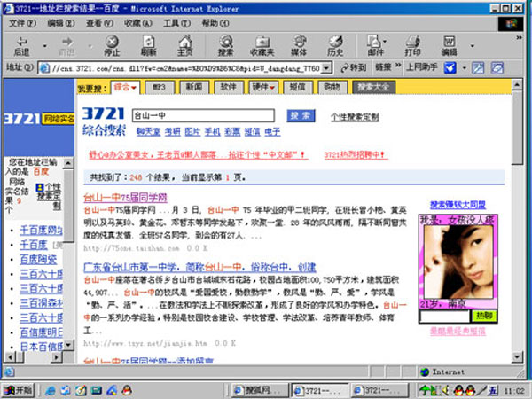Open Favorites (收藏夹) toolbar icon
Image resolution: width=532 pixels, height=399 pixels.
click(x=262, y=46)
